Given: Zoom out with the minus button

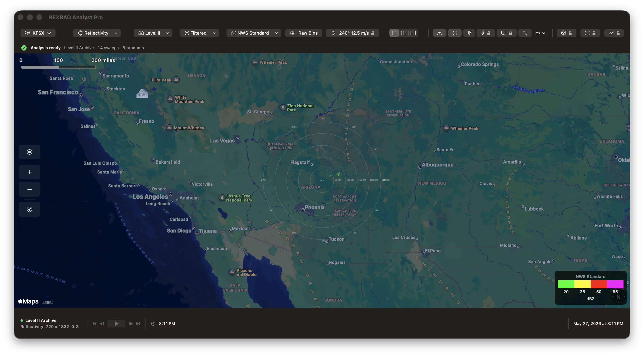Looking at the screenshot, I should pos(30,189).
